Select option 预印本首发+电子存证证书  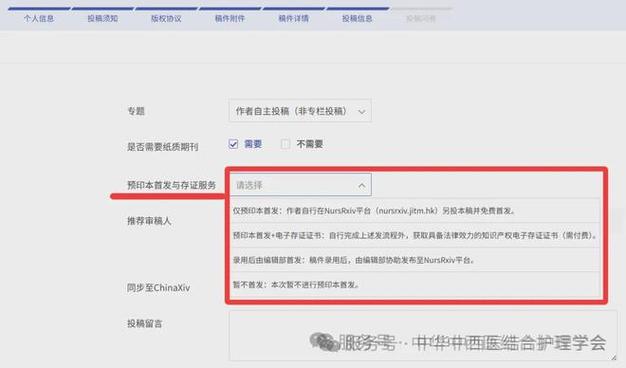click(415, 235)
